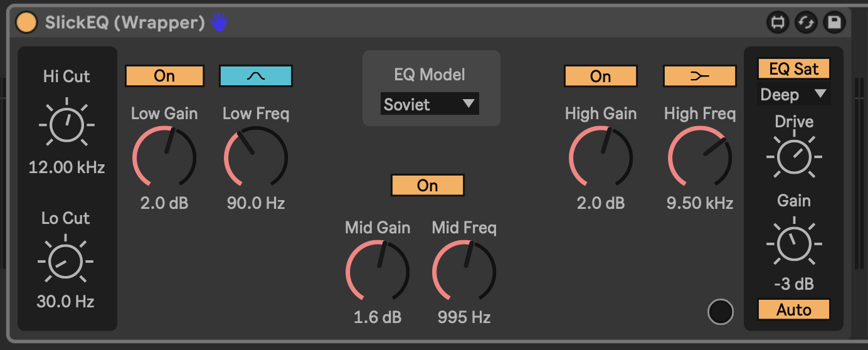Click the Drive knob

pyautogui.click(x=794, y=157)
